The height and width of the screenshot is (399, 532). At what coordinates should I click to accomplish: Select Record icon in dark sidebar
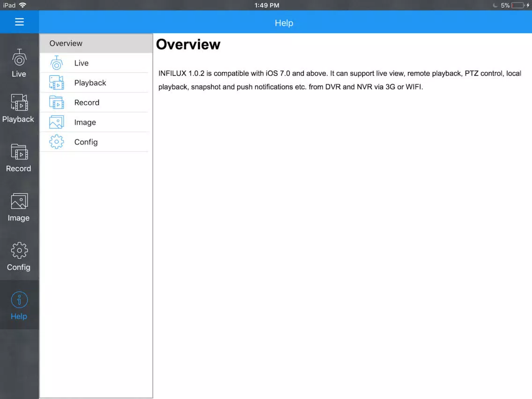click(19, 152)
